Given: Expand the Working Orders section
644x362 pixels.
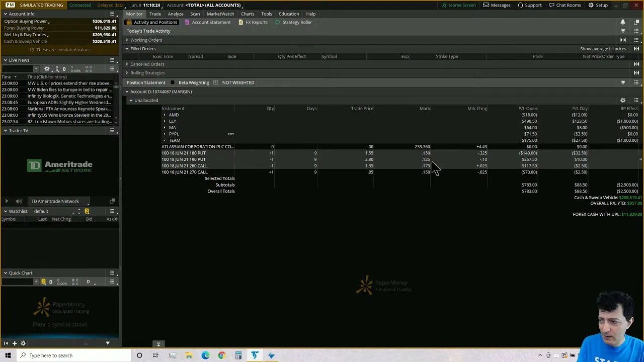Looking at the screenshot, I should 127,40.
